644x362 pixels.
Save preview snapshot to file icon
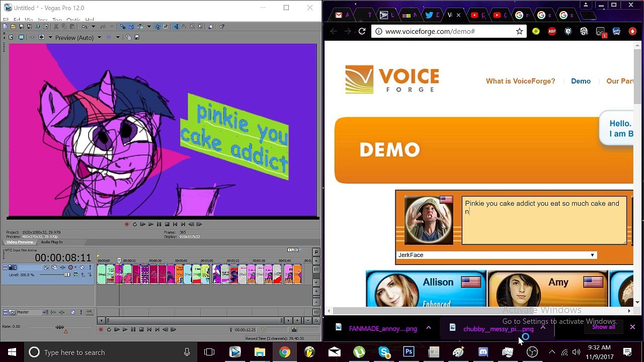(136, 37)
